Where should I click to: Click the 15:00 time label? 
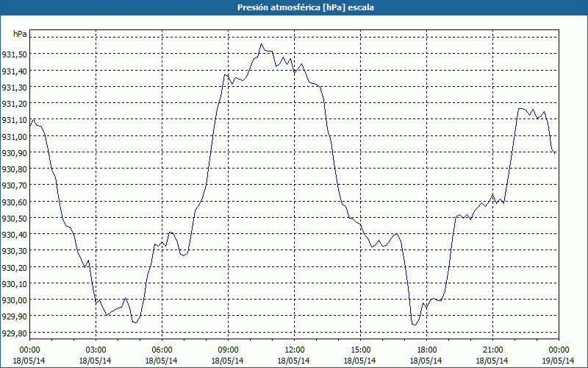coord(360,350)
